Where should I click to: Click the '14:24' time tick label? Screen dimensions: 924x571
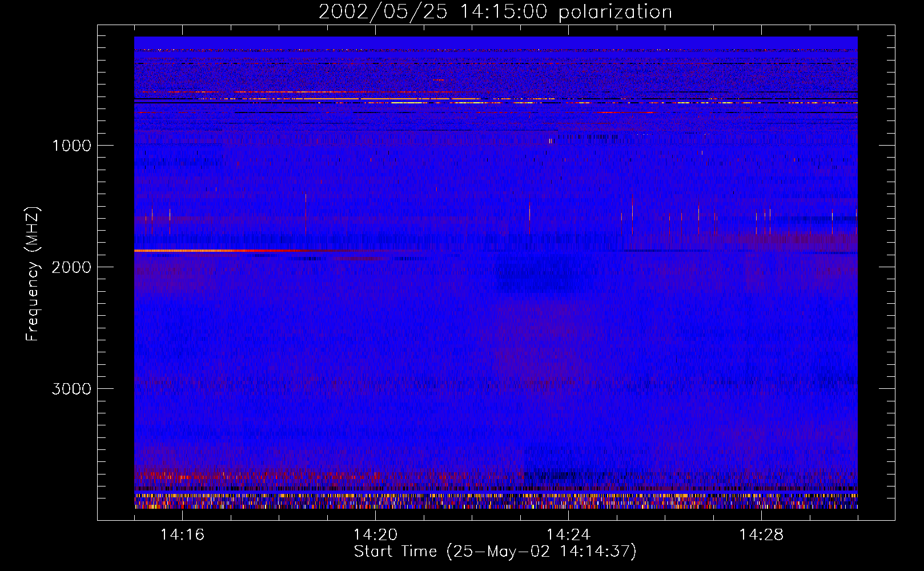[568, 535]
